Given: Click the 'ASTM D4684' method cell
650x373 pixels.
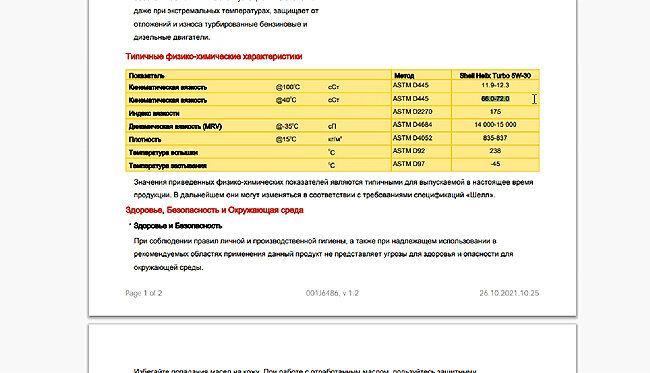Looking at the screenshot, I should point(412,124).
